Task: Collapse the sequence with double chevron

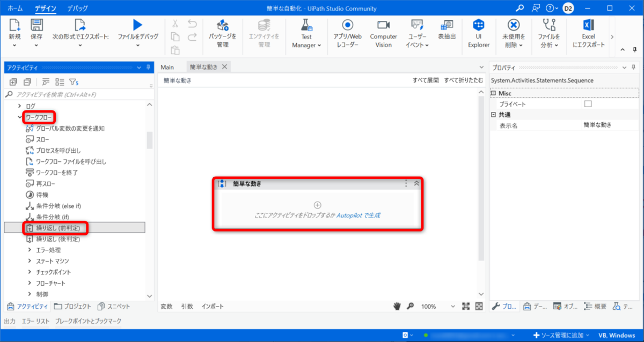Action: pyautogui.click(x=416, y=183)
